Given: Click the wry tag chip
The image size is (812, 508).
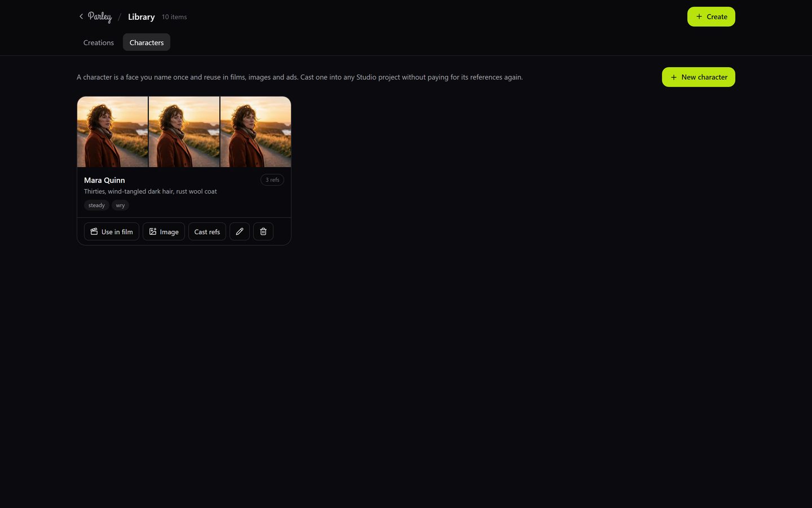Looking at the screenshot, I should [120, 205].
